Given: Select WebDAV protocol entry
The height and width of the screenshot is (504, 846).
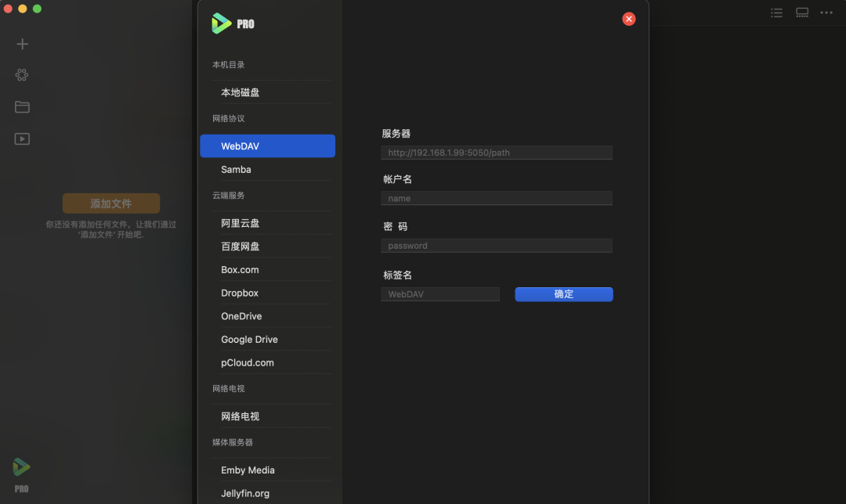Looking at the screenshot, I should (268, 146).
